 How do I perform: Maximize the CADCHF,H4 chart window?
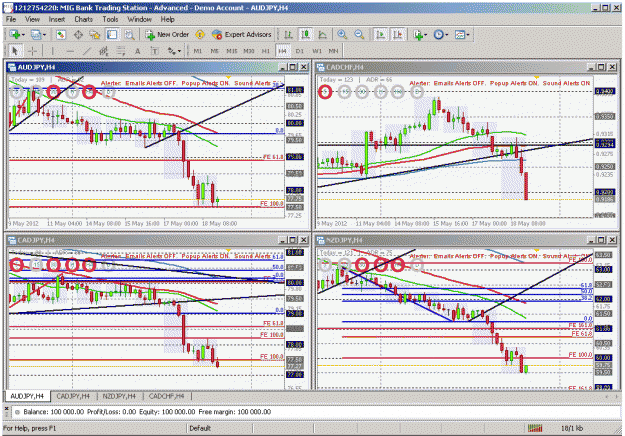[601, 67]
